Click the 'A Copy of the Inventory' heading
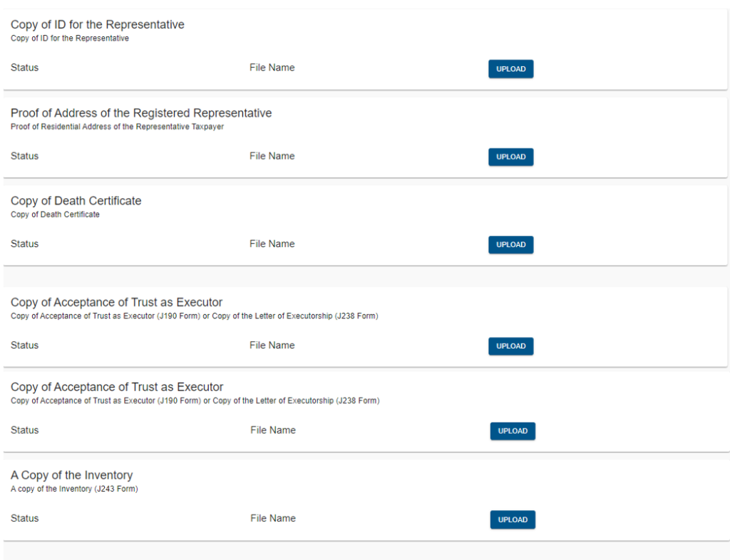The width and height of the screenshot is (730, 560). 72,475
